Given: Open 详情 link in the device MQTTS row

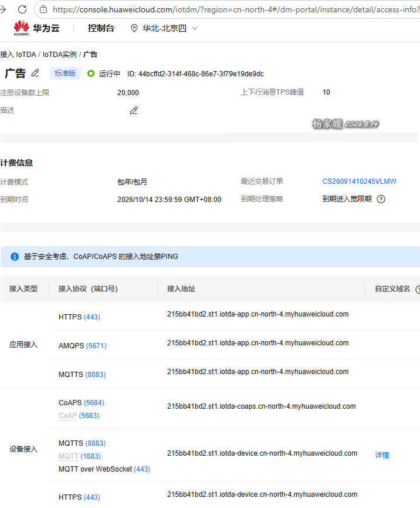Looking at the screenshot, I should tap(382, 455).
